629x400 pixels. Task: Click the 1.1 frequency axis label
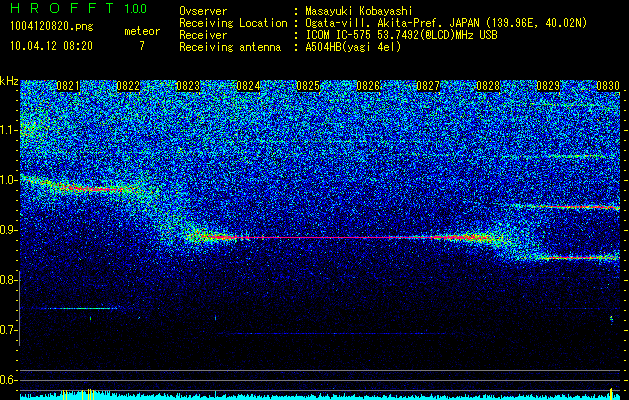coord(9,130)
